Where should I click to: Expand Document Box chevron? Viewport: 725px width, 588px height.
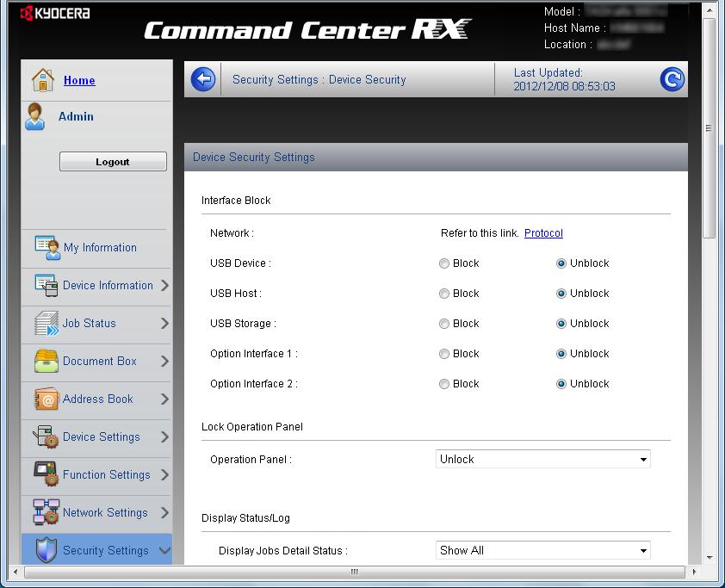click(164, 361)
